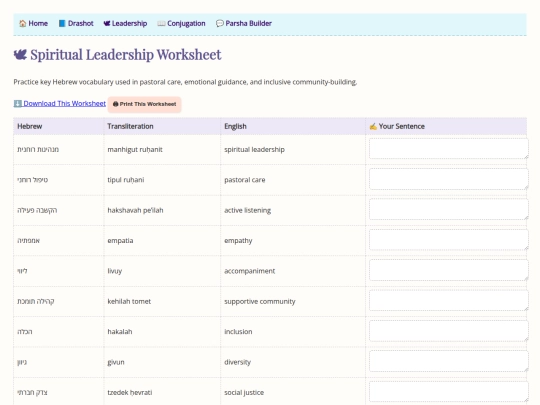Viewport: 540px width, 405px height.
Task: Open the Leadership nav item
Action: pos(125,23)
